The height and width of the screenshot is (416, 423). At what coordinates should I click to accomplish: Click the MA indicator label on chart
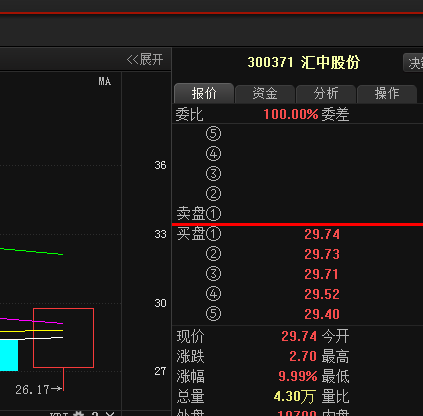coord(105,81)
